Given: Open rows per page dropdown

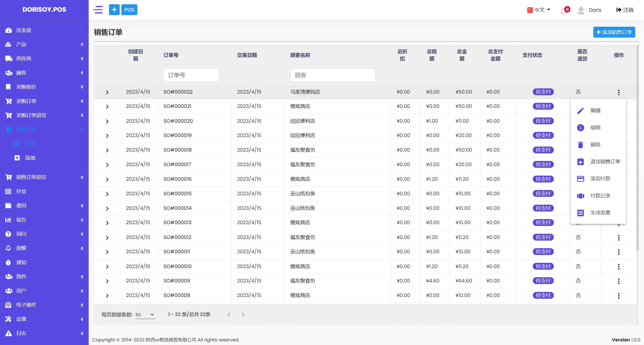Looking at the screenshot, I should point(145,315).
